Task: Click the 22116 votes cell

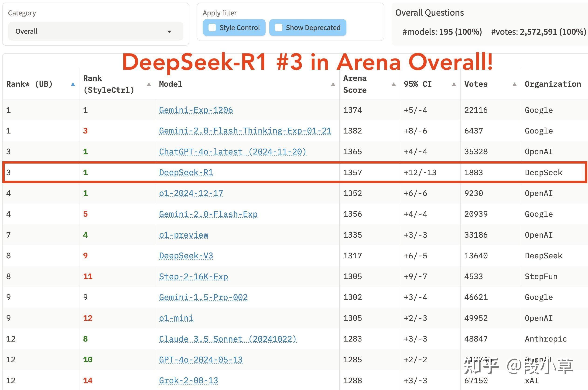Action: [x=476, y=110]
